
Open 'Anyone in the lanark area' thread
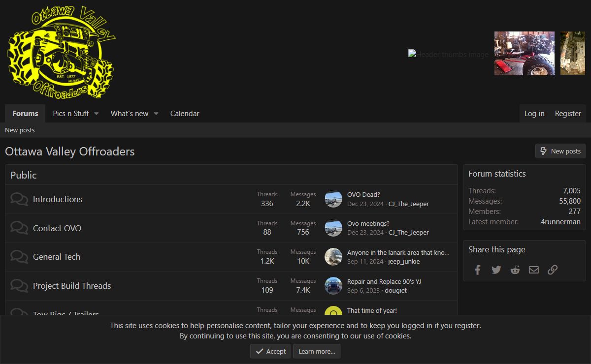pyautogui.click(x=398, y=253)
